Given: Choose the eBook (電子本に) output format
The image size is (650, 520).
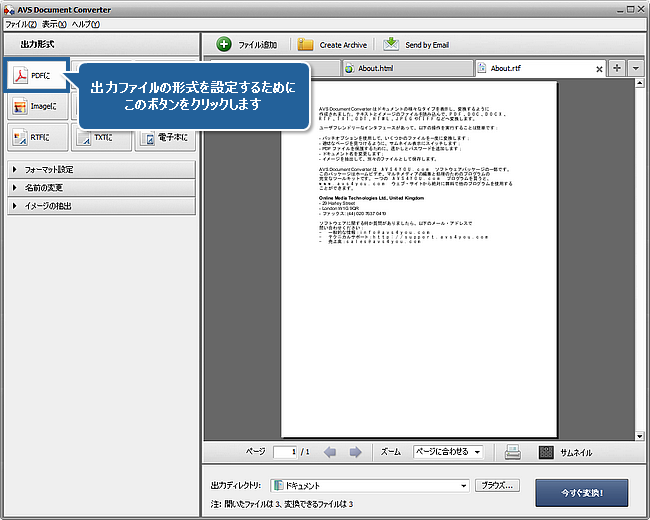Looking at the screenshot, I should (165, 137).
